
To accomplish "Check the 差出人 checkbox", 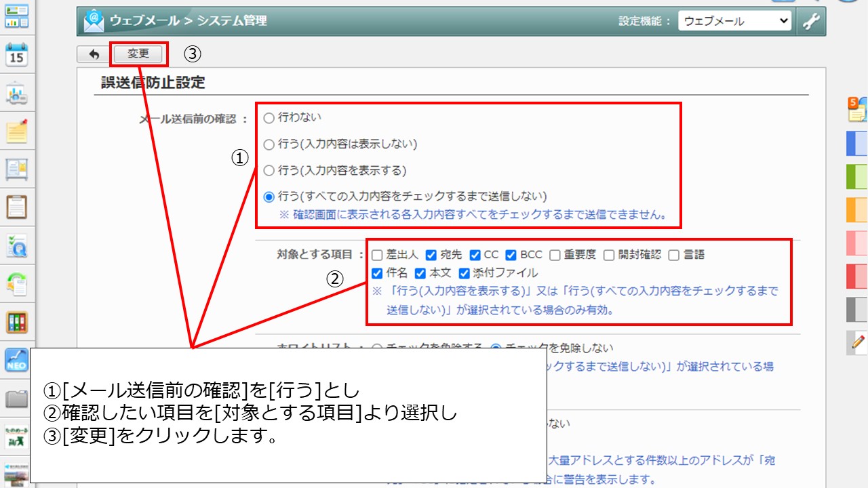I will (x=377, y=256).
